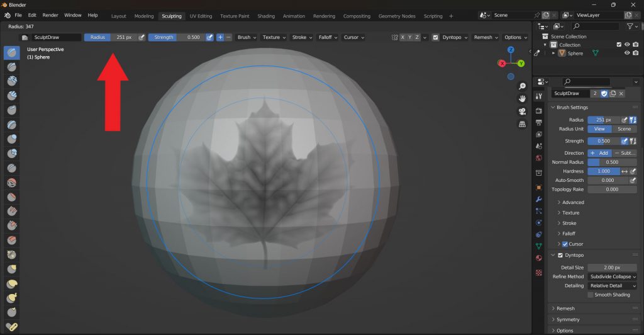Select the Multi-plane Scrape brush tool
The image size is (644, 335).
(x=12, y=240)
